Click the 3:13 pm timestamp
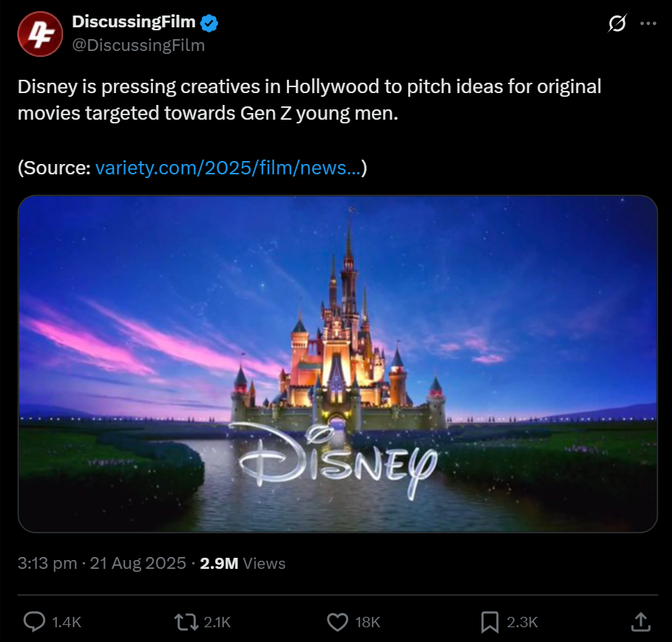This screenshot has width=672, height=642. pos(47,563)
